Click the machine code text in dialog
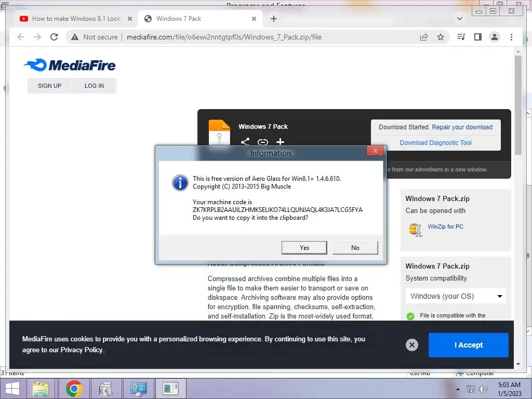 pyautogui.click(x=277, y=210)
